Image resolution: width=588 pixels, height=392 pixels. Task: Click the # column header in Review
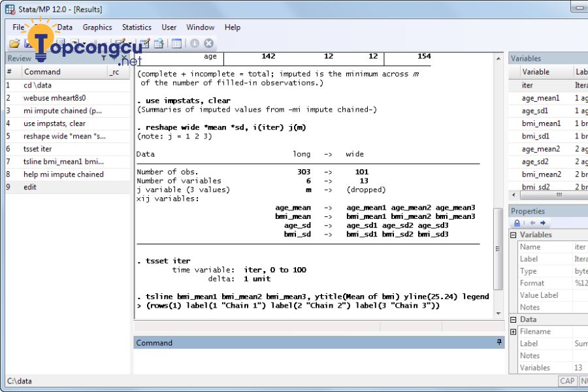point(13,72)
